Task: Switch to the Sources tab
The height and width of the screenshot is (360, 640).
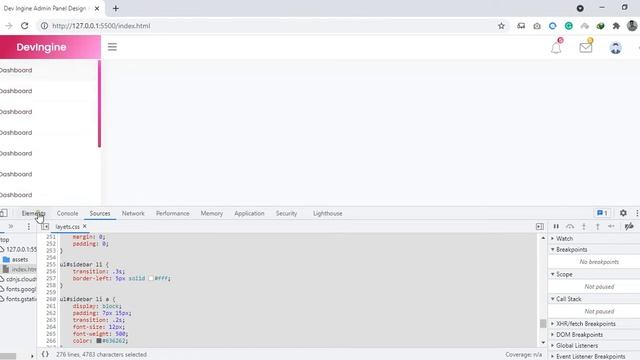Action: (100, 213)
